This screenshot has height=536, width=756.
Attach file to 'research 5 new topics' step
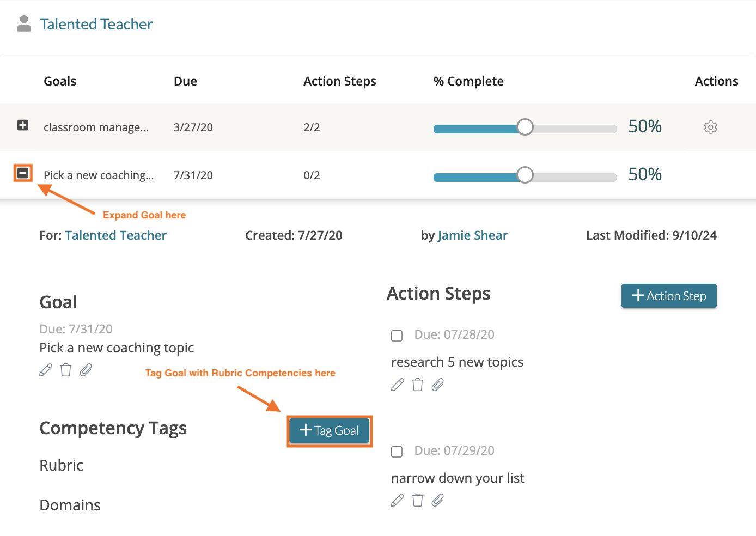pyautogui.click(x=437, y=385)
